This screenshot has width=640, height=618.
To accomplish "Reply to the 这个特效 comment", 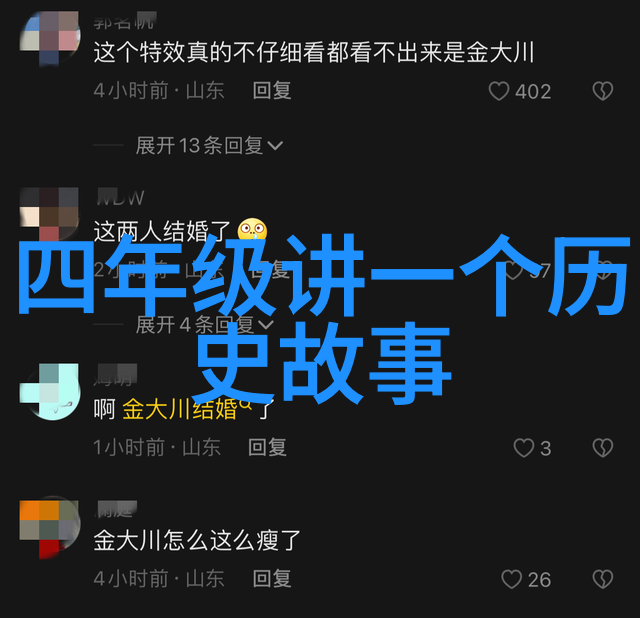I will tap(272, 91).
